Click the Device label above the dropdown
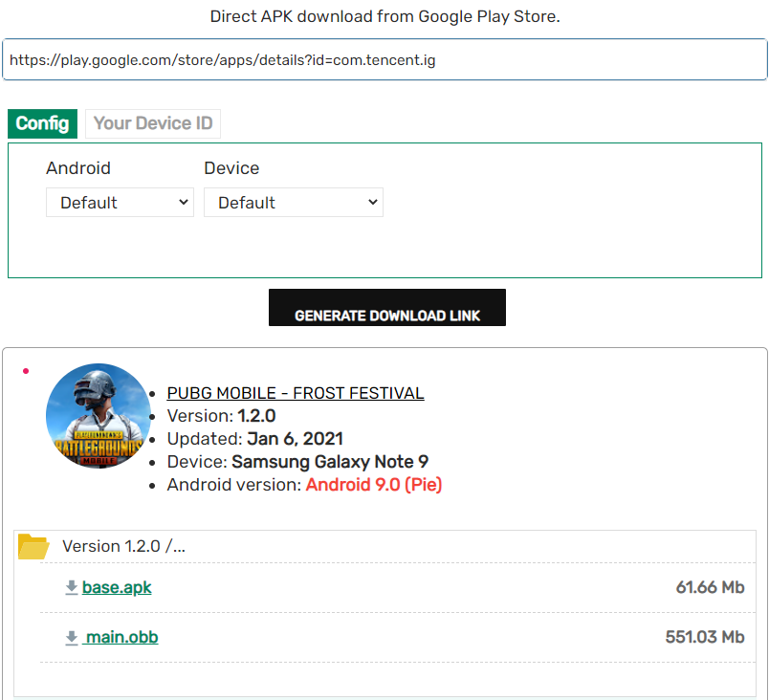 pyautogui.click(x=231, y=168)
